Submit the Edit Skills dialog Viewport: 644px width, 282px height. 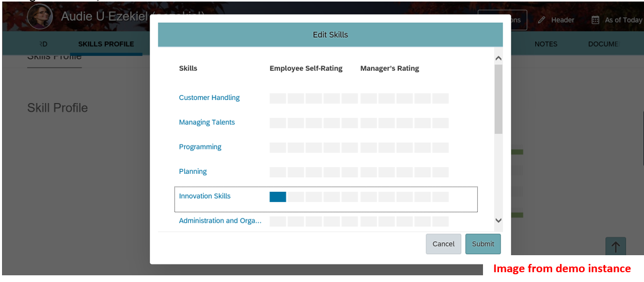483,244
